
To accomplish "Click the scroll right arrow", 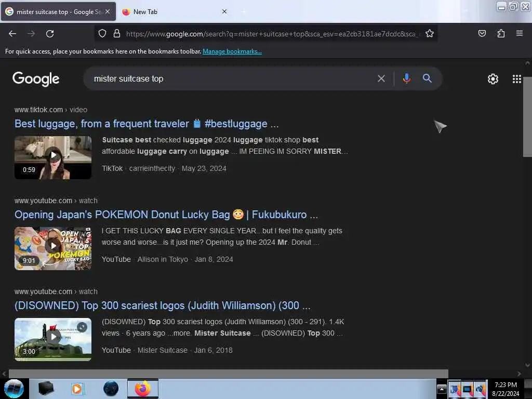I will pyautogui.click(x=519, y=374).
